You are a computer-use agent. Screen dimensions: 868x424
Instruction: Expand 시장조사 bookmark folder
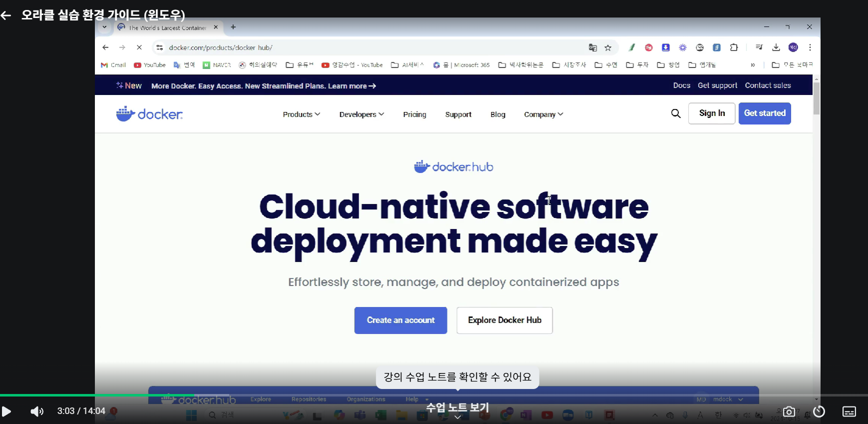point(569,65)
